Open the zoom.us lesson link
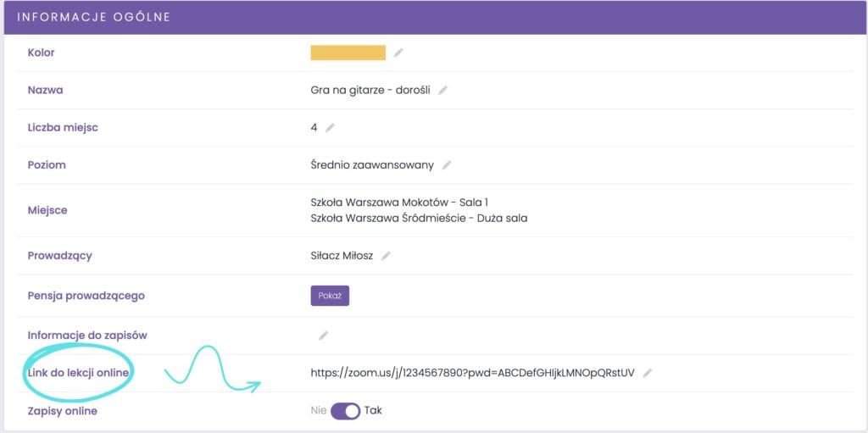868x433 pixels. point(472,373)
